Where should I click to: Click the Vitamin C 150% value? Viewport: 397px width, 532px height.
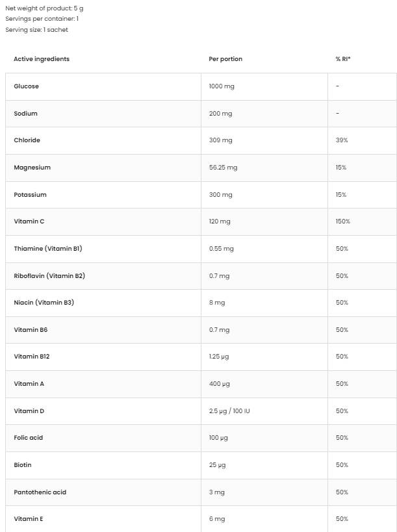(342, 222)
